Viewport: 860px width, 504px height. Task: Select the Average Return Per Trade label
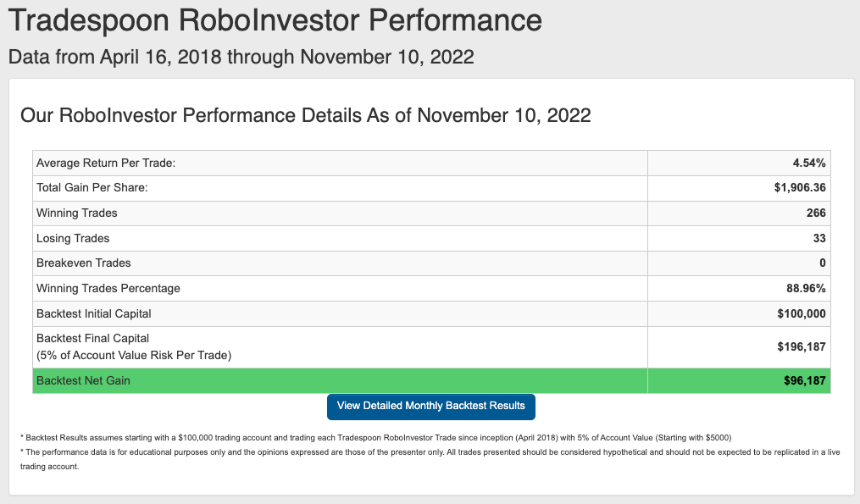point(106,163)
